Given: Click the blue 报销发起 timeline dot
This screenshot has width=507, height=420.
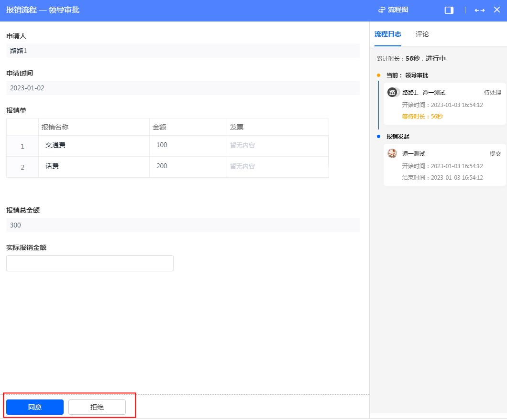Looking at the screenshot, I should pyautogui.click(x=378, y=137).
